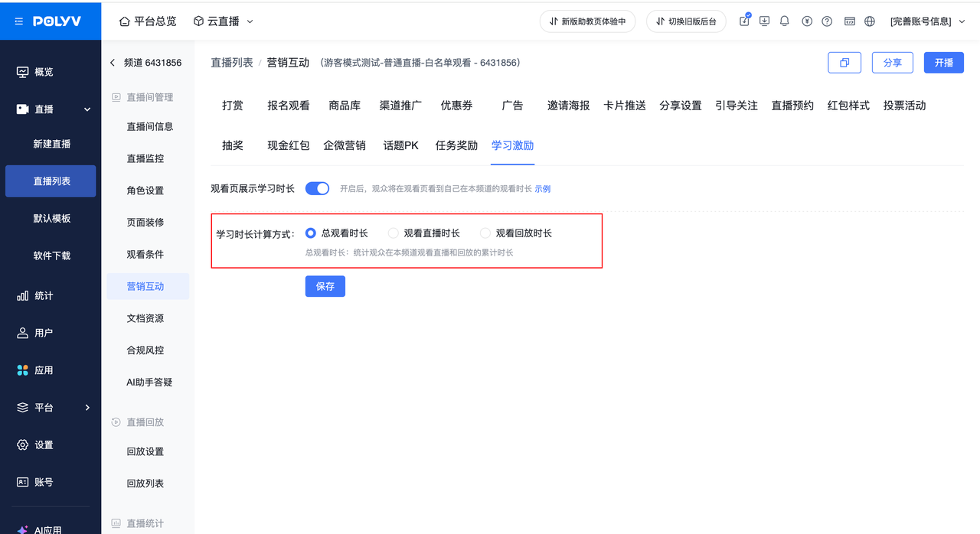Go to 直播列表 in the breadcrumb
The image size is (980, 534).
[x=232, y=63]
